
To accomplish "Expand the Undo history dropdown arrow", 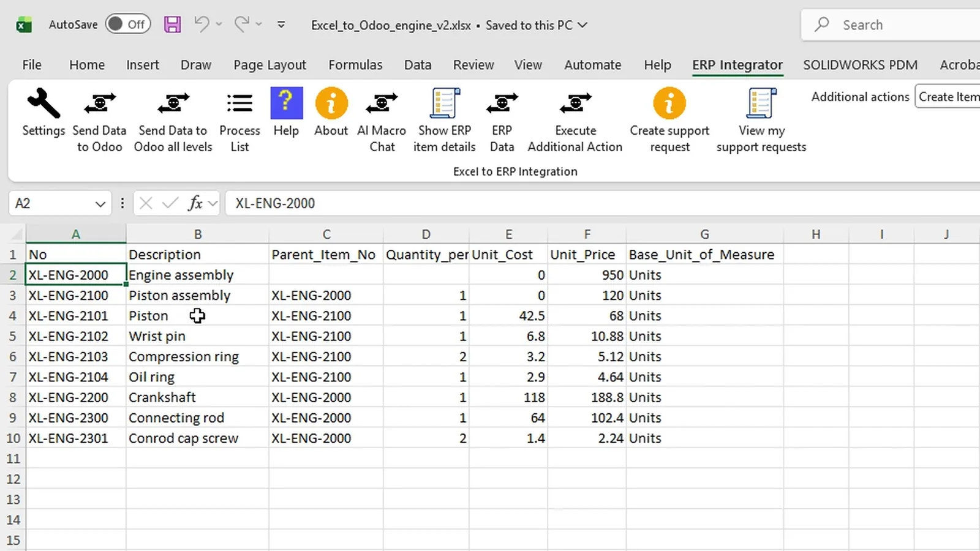I will pyautogui.click(x=219, y=24).
